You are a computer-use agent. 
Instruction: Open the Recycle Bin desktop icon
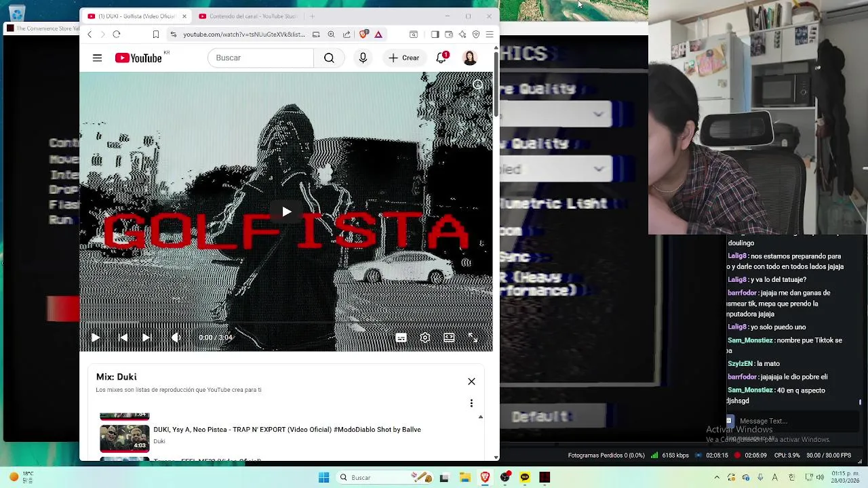click(x=17, y=12)
